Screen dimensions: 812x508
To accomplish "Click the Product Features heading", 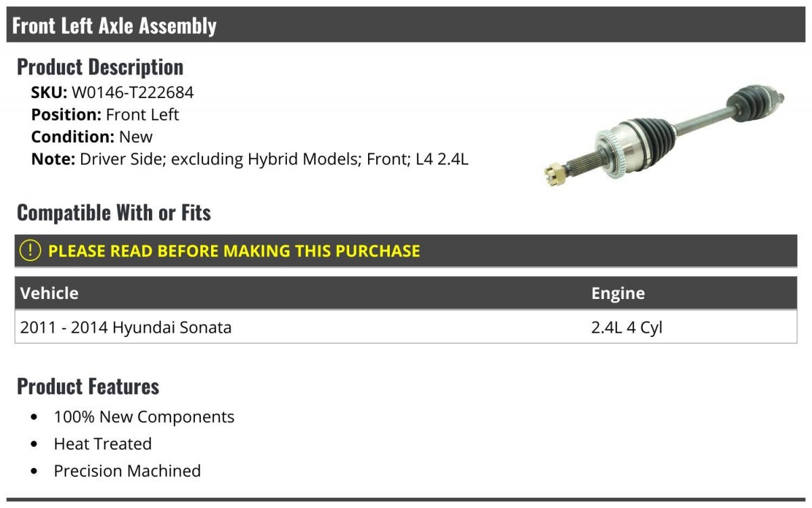I will (88, 386).
